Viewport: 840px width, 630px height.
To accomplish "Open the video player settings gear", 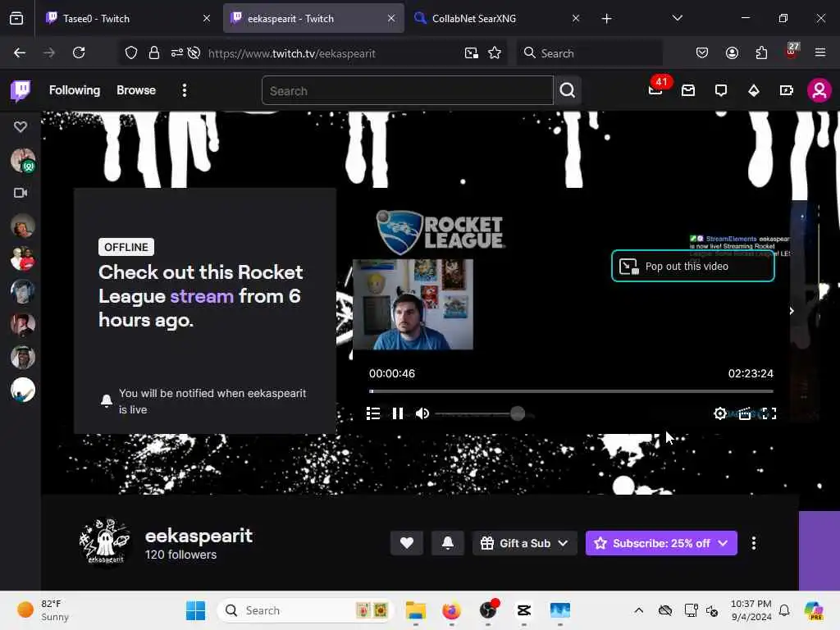I will tap(720, 413).
